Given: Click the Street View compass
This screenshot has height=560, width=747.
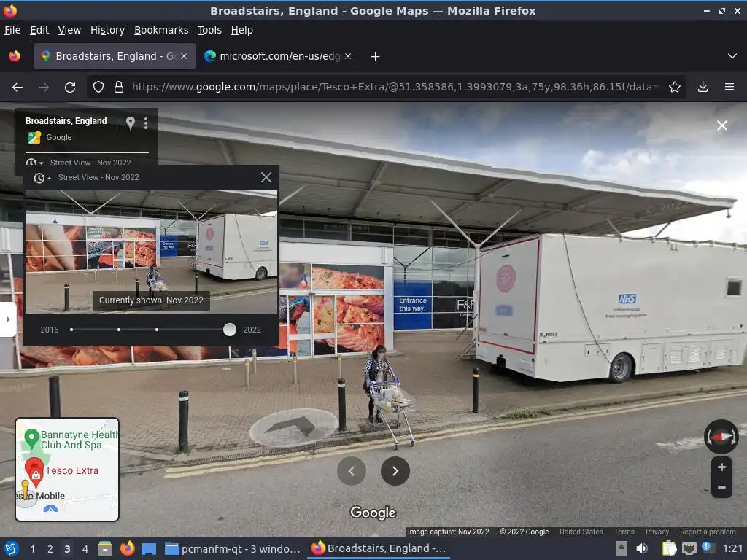Looking at the screenshot, I should (x=721, y=436).
